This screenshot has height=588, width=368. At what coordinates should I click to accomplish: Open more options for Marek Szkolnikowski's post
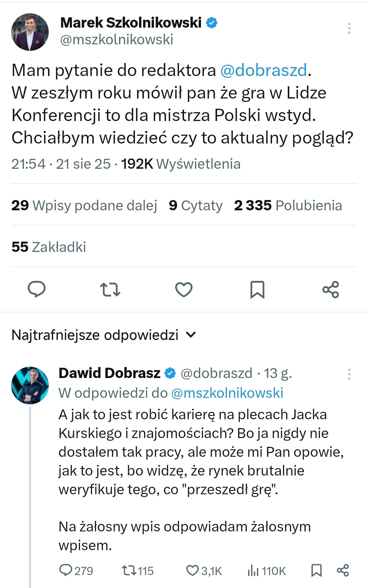pos(349,28)
